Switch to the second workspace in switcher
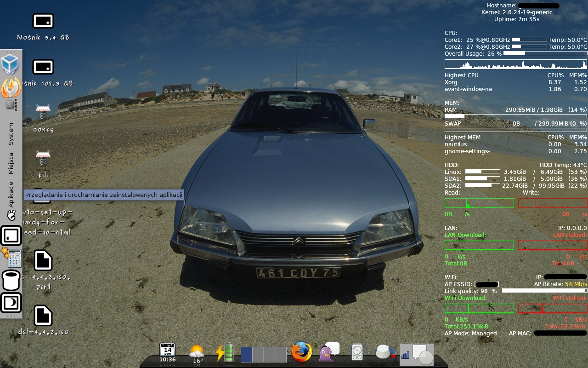The width and height of the screenshot is (588, 368). point(258,355)
